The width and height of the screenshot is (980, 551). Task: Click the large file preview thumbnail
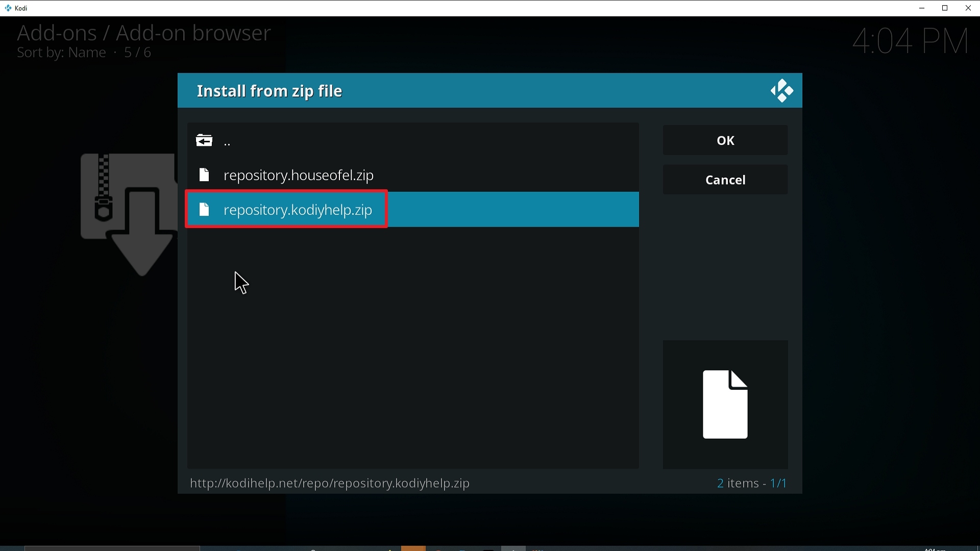pyautogui.click(x=725, y=405)
